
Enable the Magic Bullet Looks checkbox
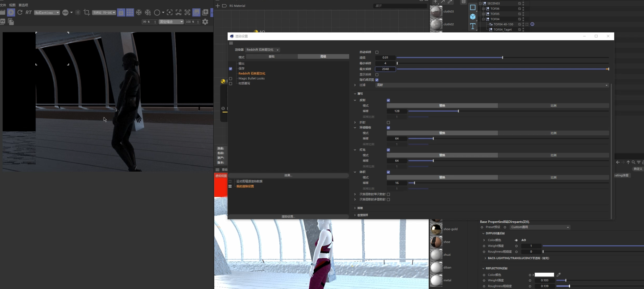(x=230, y=79)
